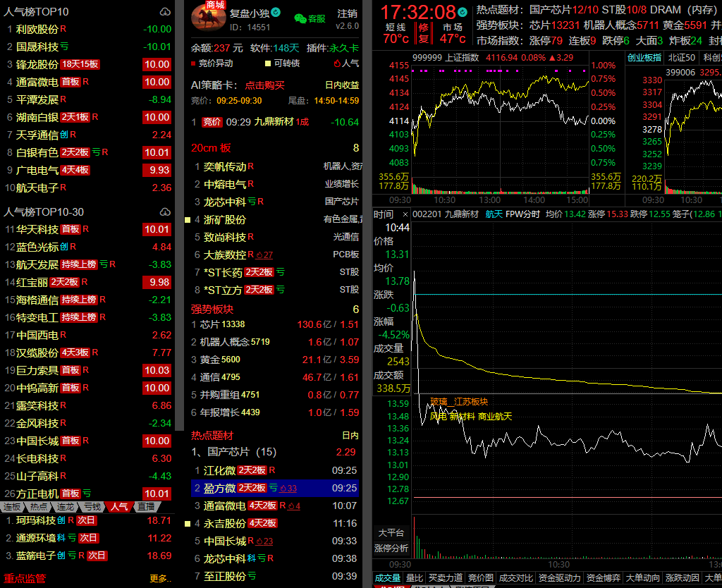Switch to the 直播 tab
This screenshot has width=722, height=588.
(x=145, y=506)
